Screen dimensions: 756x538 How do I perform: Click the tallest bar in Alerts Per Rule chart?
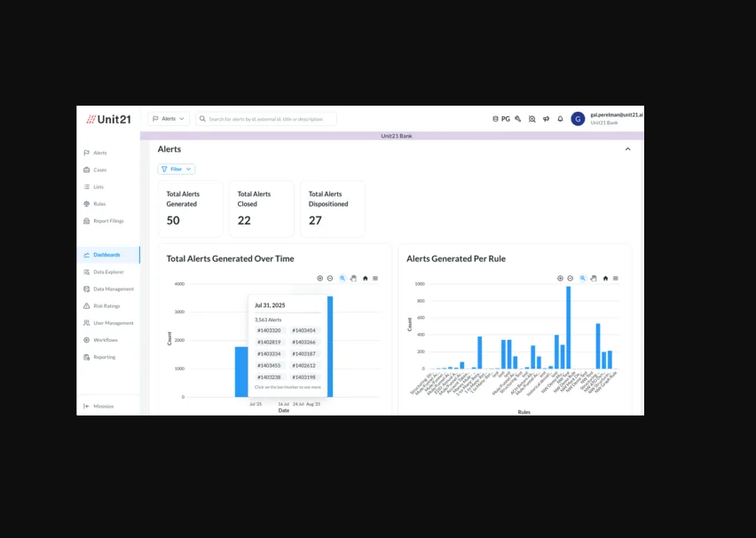pyautogui.click(x=569, y=328)
